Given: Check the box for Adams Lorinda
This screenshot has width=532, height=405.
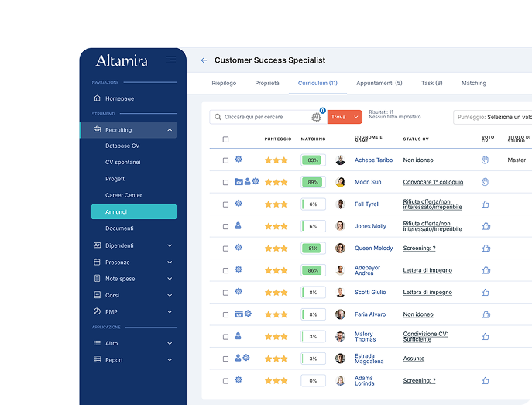Looking at the screenshot, I should pyautogui.click(x=225, y=381).
